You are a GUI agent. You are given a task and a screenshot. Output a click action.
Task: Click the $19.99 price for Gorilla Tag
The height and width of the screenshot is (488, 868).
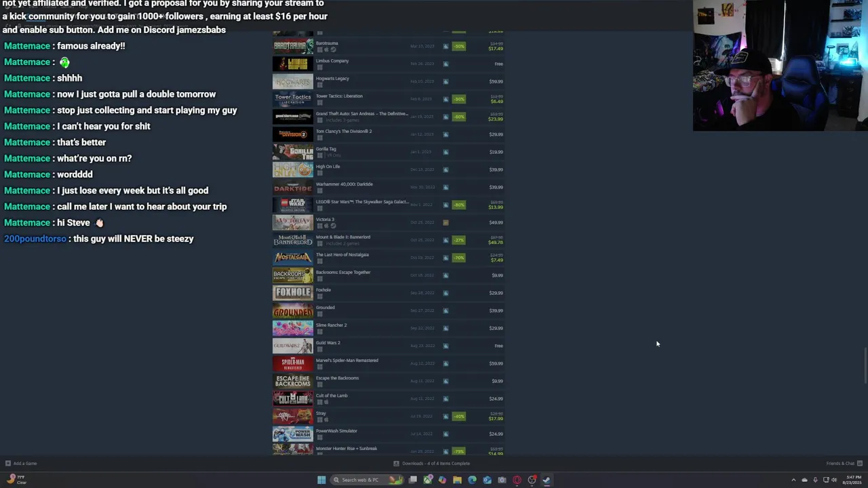click(x=496, y=152)
